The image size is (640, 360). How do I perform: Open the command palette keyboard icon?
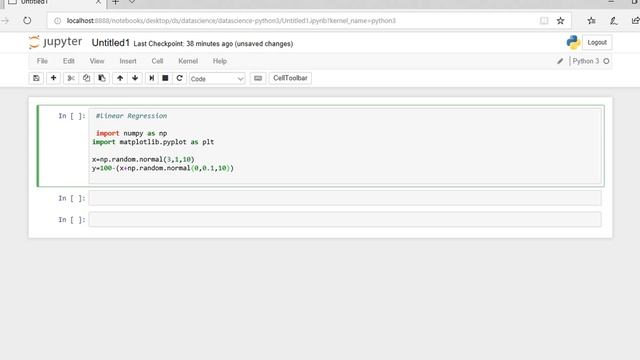click(258, 78)
